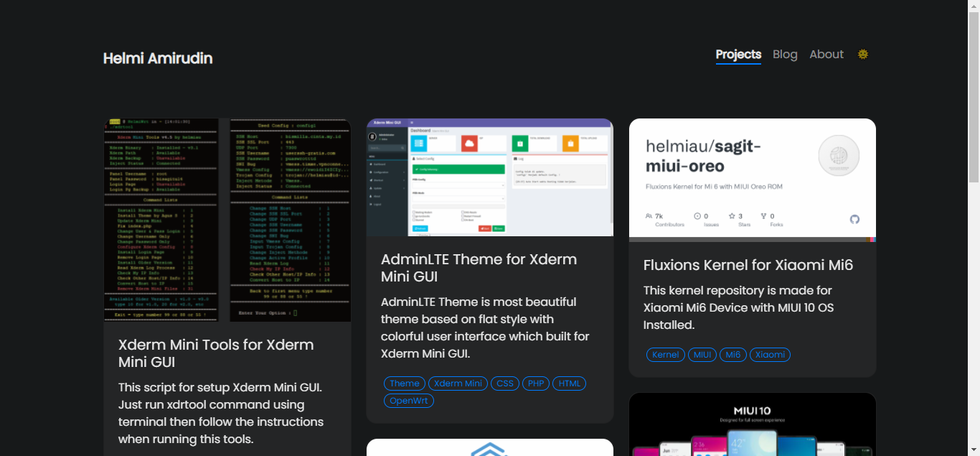Click the GitHub Octocat icon on the kernel card

[854, 220]
